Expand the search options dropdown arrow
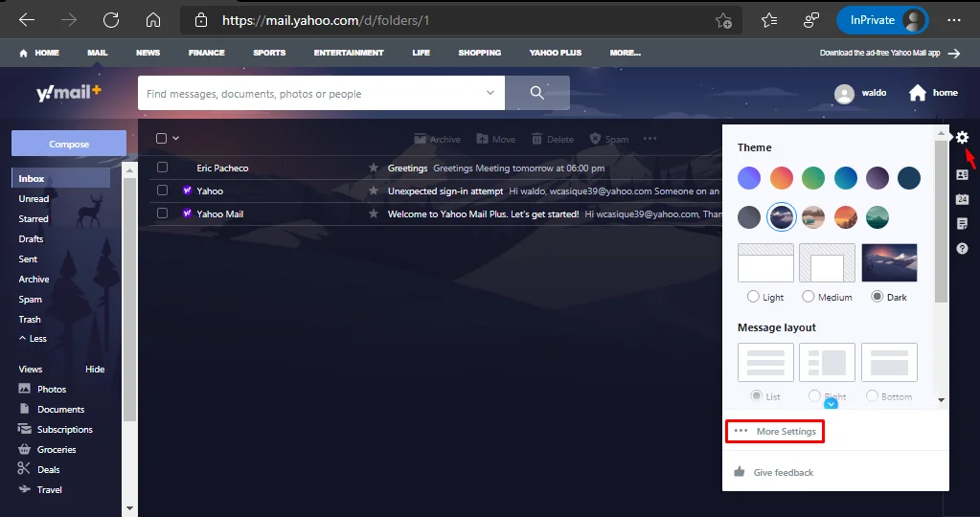Image resolution: width=980 pixels, height=517 pixels. coord(490,94)
